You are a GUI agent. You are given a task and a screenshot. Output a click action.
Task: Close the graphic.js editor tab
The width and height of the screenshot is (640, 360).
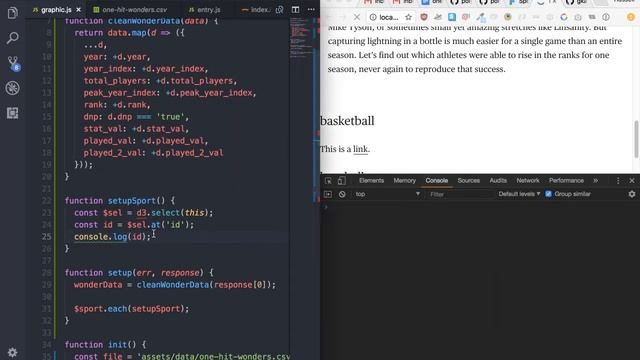pyautogui.click(x=78, y=9)
